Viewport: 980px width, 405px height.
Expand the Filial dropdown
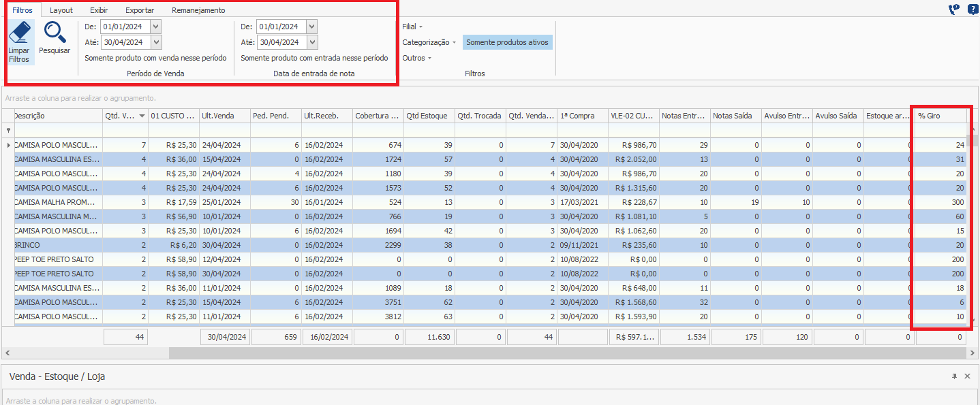(412, 27)
